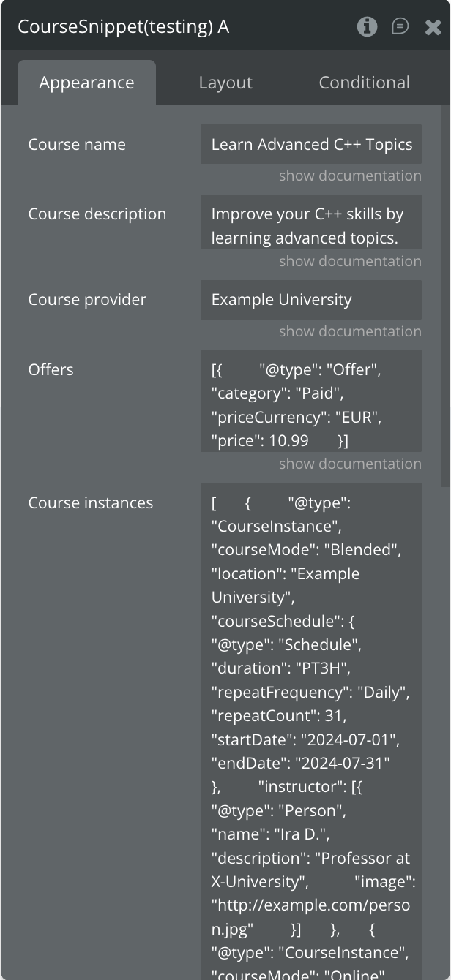
Task: Show documentation for Course name
Action: click(350, 176)
